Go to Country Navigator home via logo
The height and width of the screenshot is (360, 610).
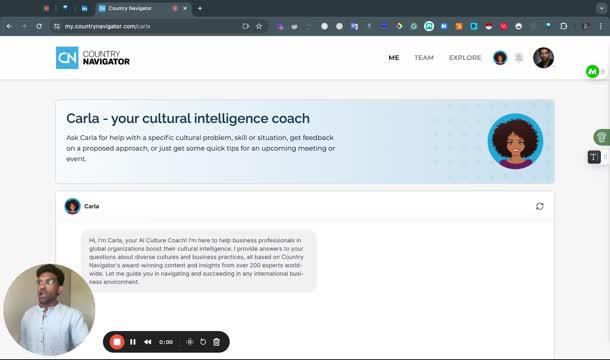[93, 58]
